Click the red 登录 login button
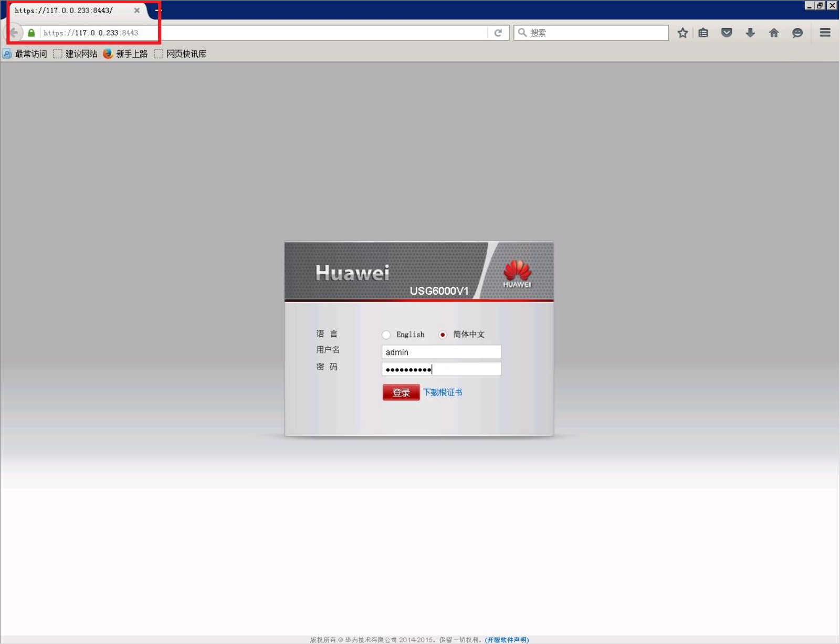This screenshot has width=840, height=644. point(401,392)
